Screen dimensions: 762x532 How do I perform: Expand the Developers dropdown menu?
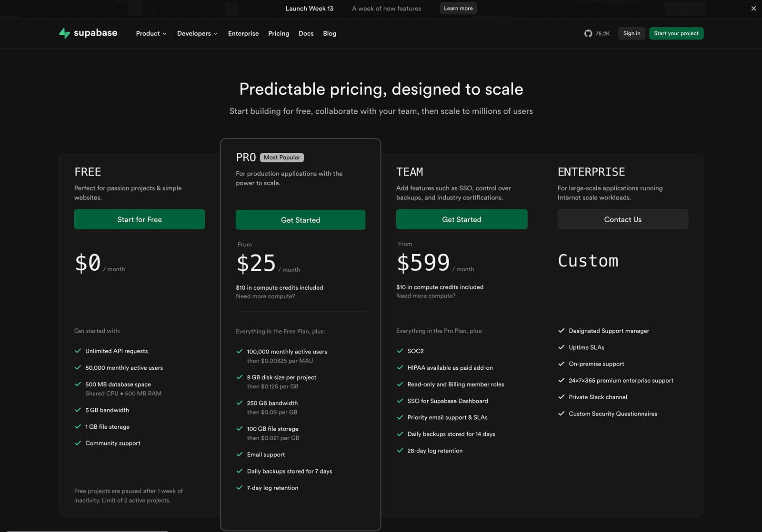(x=197, y=33)
